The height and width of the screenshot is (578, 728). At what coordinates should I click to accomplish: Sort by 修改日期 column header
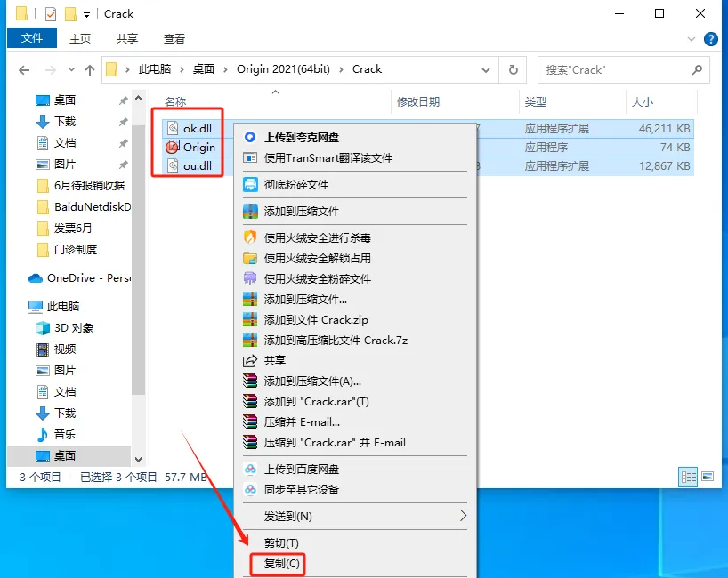pyautogui.click(x=418, y=101)
